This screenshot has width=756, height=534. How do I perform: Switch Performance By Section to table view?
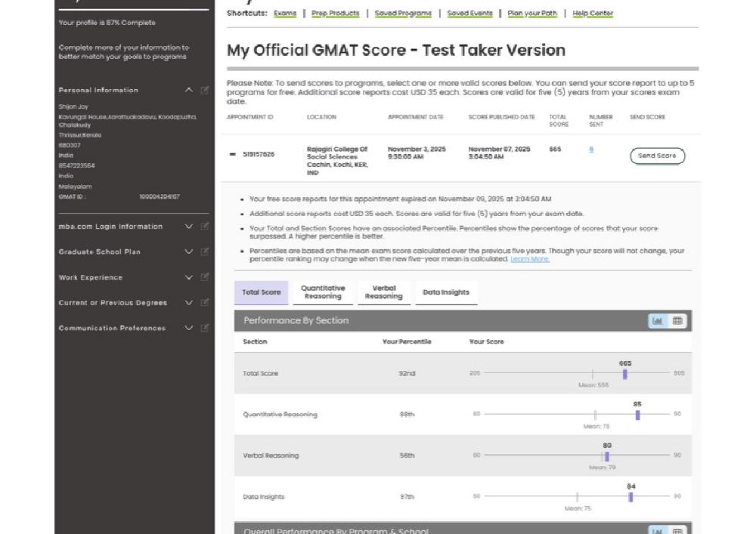pos(677,321)
